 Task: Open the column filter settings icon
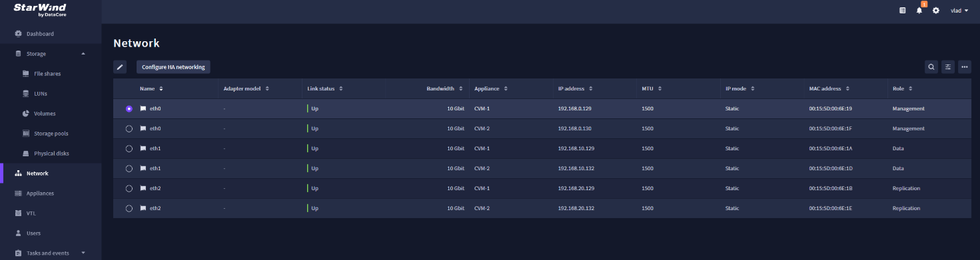(x=948, y=66)
